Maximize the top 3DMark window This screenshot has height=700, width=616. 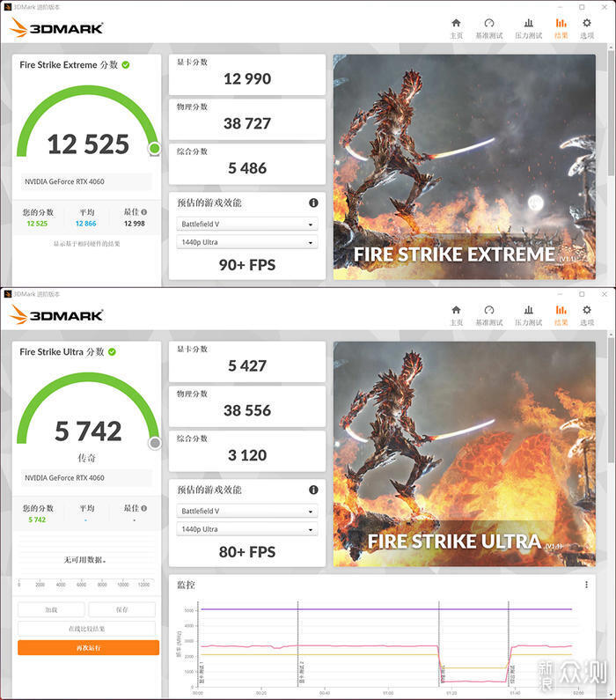(582, 7)
